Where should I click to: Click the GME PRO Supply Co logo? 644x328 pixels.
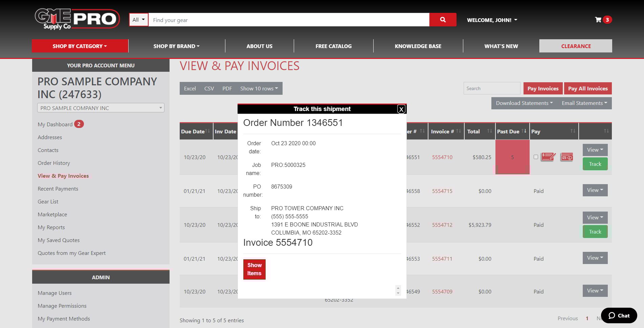click(77, 19)
